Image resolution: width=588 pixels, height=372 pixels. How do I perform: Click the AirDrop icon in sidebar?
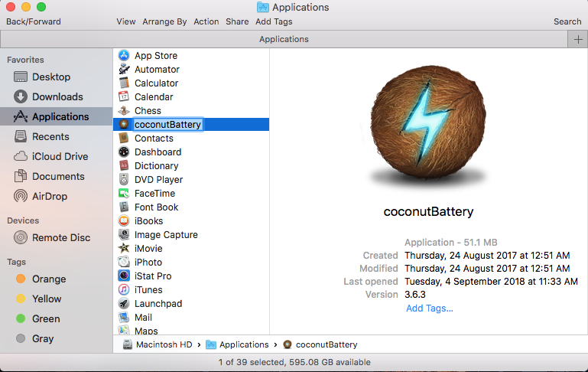(x=21, y=197)
